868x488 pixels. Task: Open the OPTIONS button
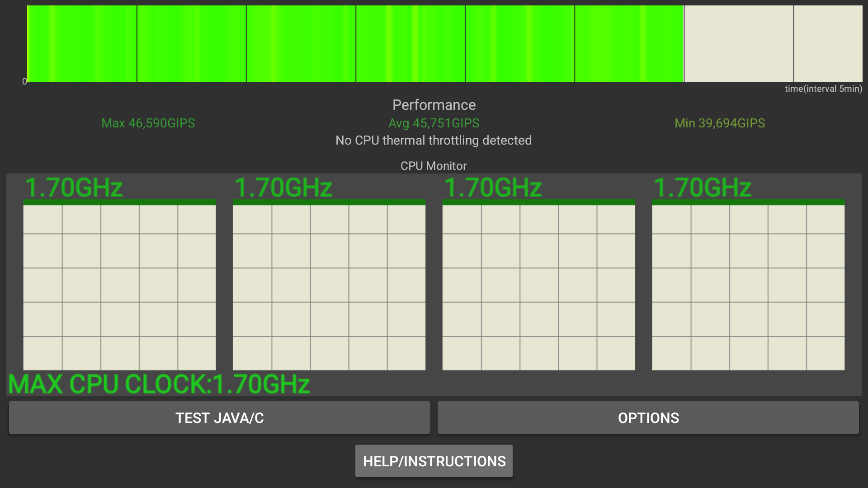648,418
